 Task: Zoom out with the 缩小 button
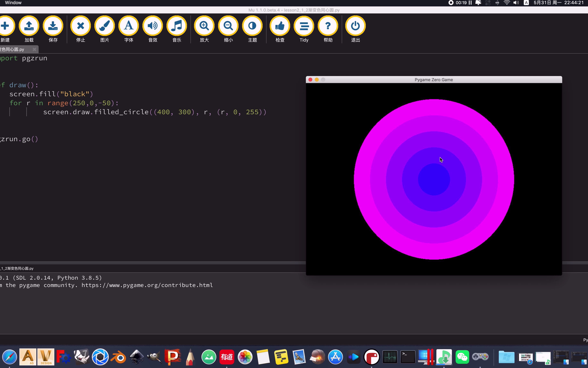[x=228, y=26]
